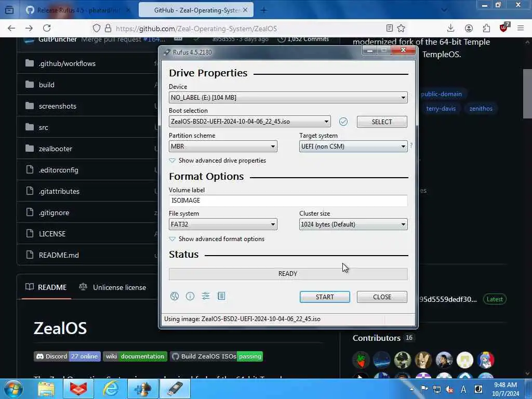Close the GitHub ZealOS browser tab
This screenshot has height=399, width=532.
(245, 10)
